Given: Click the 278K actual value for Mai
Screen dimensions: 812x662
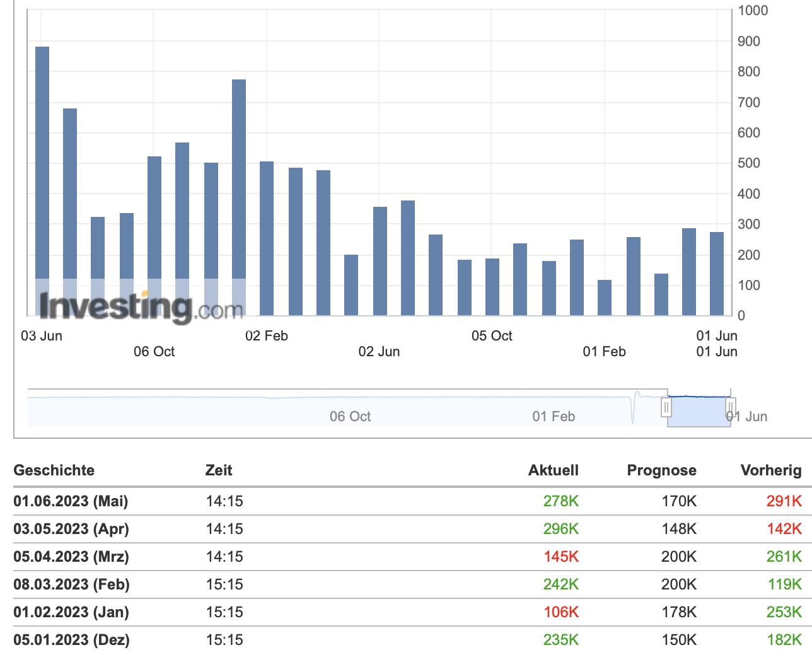Looking at the screenshot, I should (561, 501).
